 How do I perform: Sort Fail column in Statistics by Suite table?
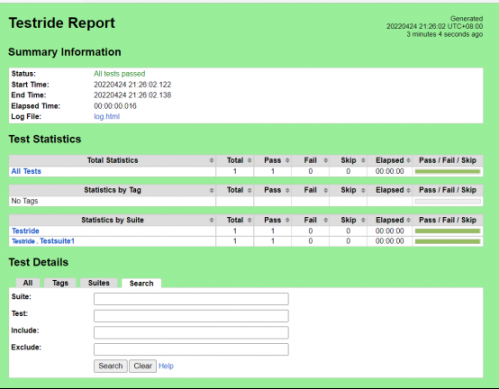325,220
